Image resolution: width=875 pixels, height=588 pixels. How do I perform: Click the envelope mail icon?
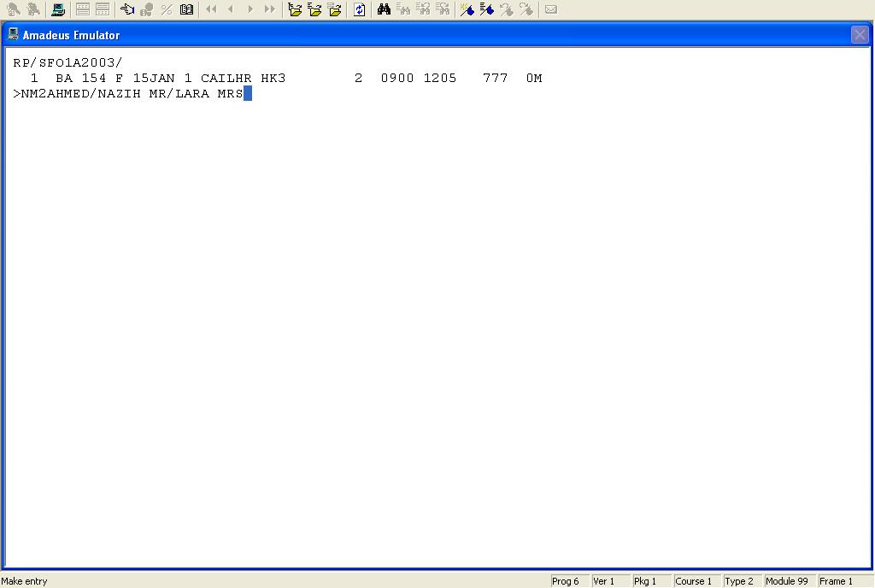click(x=551, y=9)
